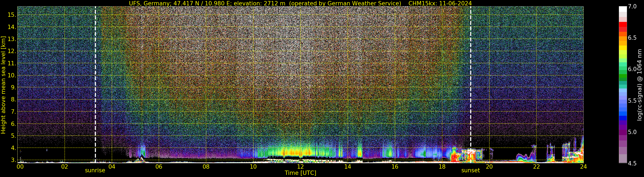This screenshot has width=644, height=177.
Task: Click the x-axis tick label '18'
Action: coord(442,166)
